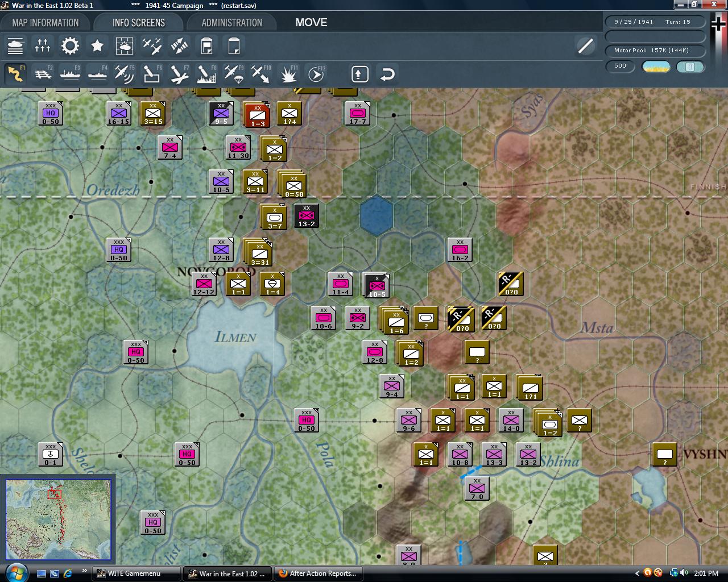Viewport: 728px width, 582px height.
Task: Select F8 bomb city mode
Action: click(206, 73)
